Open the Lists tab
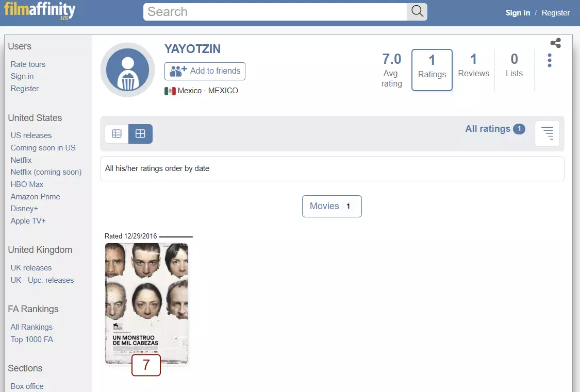The image size is (580, 392). tap(514, 65)
